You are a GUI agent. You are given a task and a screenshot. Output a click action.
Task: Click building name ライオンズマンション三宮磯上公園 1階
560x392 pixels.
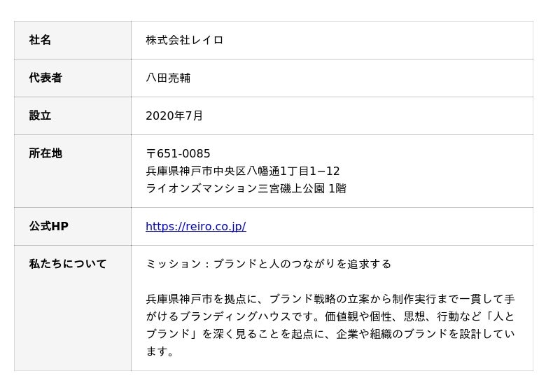pyautogui.click(x=246, y=188)
